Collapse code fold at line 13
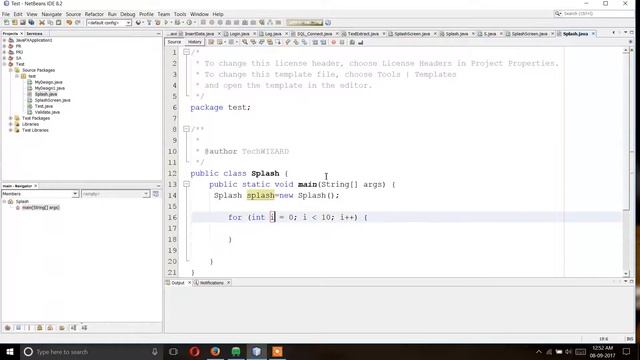The image size is (640, 360). click(186, 184)
